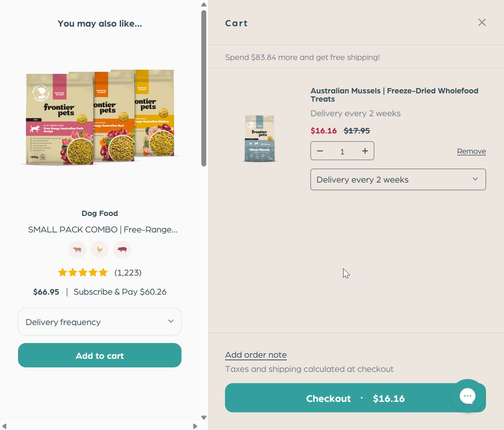Close the cart panel

(x=482, y=22)
